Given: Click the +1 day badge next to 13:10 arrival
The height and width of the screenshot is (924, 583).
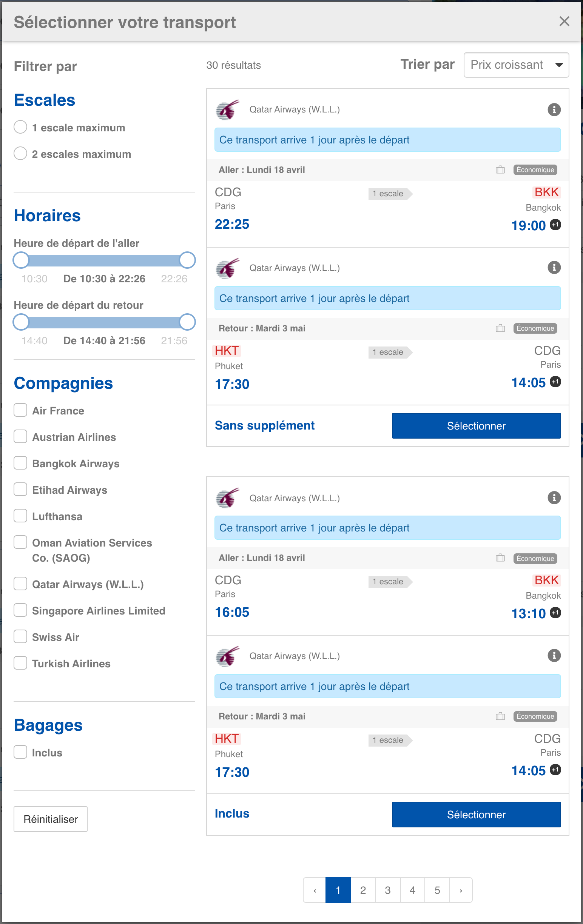Looking at the screenshot, I should point(555,613).
